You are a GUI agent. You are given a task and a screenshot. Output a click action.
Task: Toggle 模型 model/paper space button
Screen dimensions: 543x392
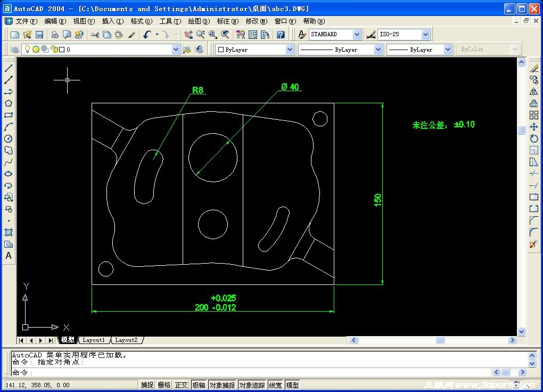click(293, 385)
